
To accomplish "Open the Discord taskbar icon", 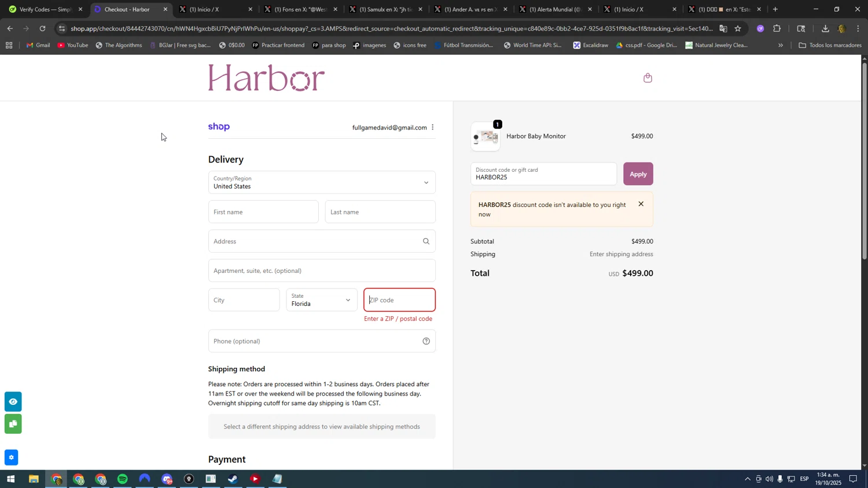I will [x=167, y=479].
